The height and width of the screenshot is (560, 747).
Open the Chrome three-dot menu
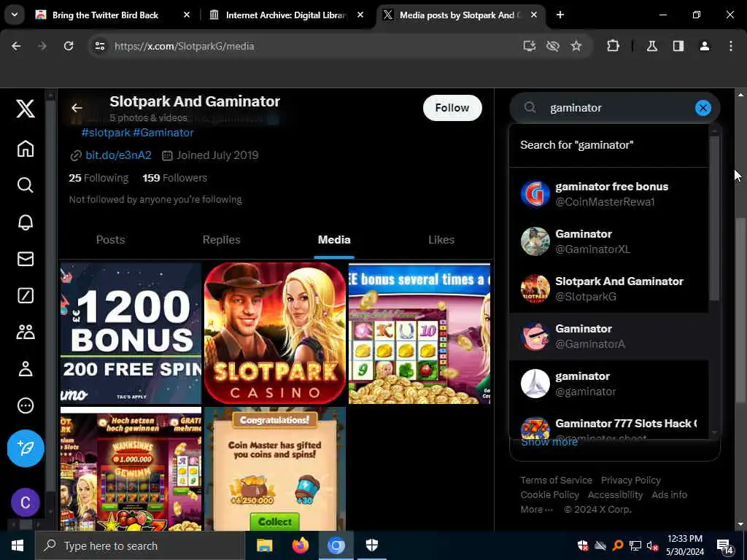[731, 46]
